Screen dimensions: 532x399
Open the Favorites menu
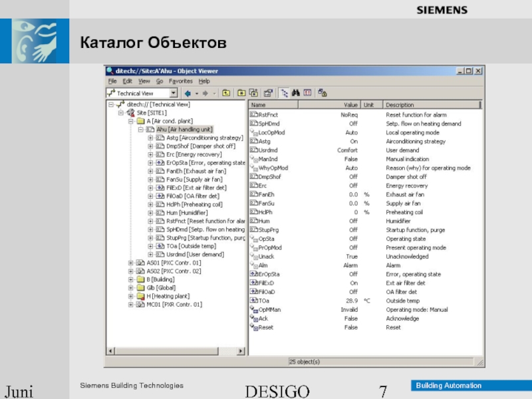tap(180, 80)
